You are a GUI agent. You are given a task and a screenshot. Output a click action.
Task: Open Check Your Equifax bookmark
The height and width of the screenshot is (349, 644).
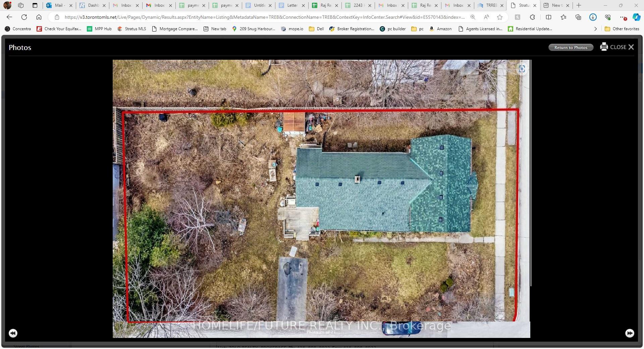59,29
